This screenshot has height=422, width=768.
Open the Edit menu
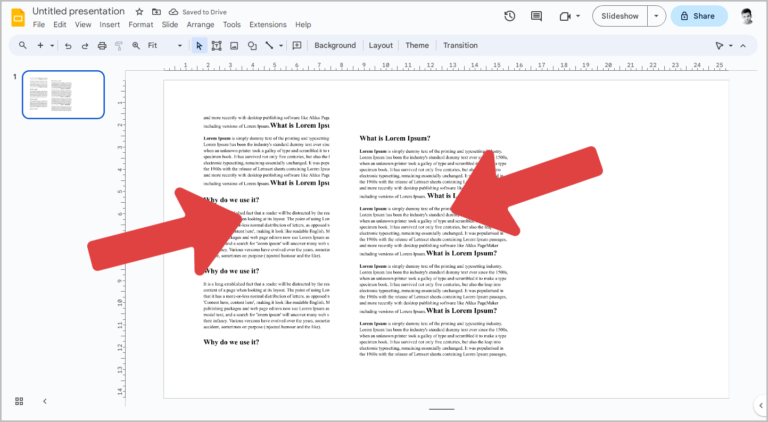click(60, 24)
